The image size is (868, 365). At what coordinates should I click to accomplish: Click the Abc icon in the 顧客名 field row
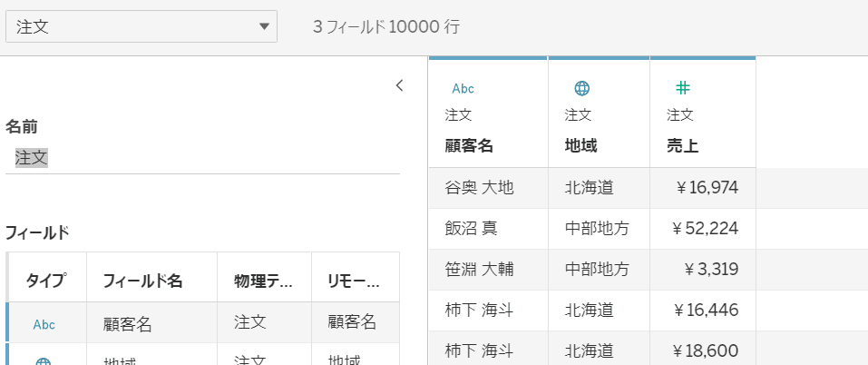coord(44,324)
